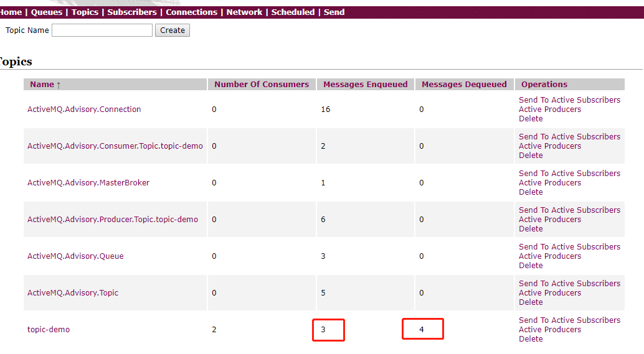Open ActiveMQ.Advisory.Producer.Topic.topic-demo topic
Screen dimensions: 644x354
(x=113, y=220)
